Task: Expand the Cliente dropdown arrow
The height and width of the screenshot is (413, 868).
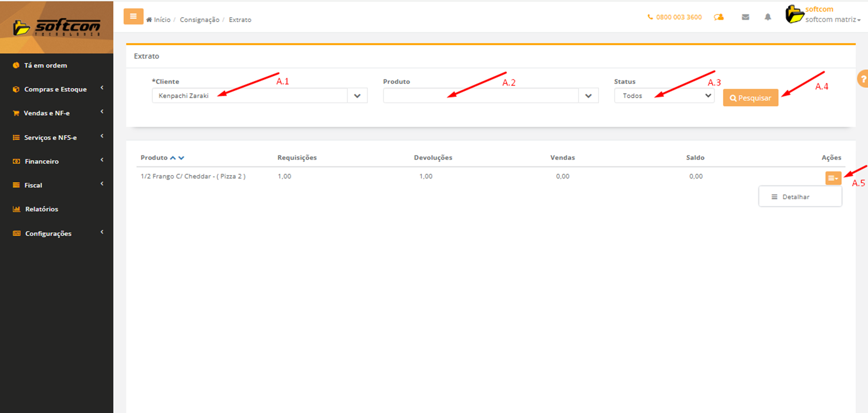Action: tap(357, 96)
